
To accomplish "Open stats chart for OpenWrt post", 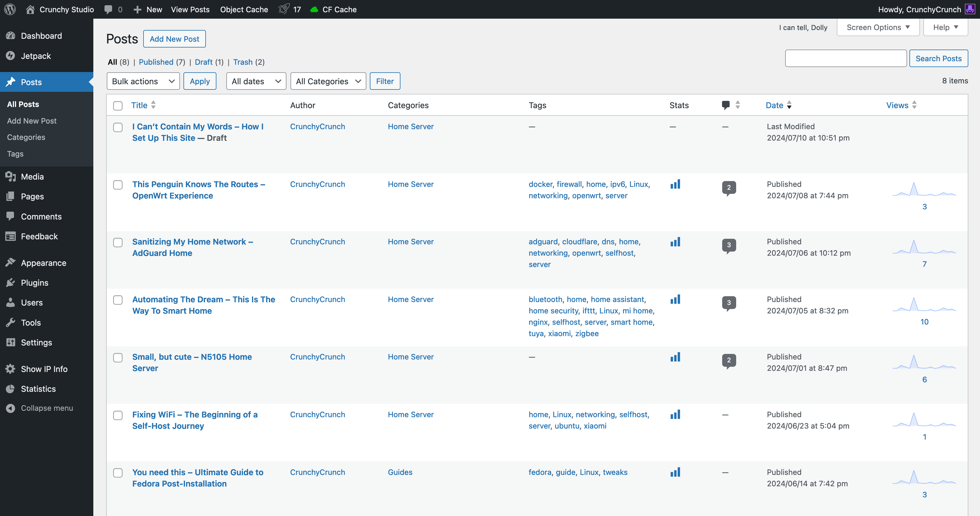I will pyautogui.click(x=675, y=184).
